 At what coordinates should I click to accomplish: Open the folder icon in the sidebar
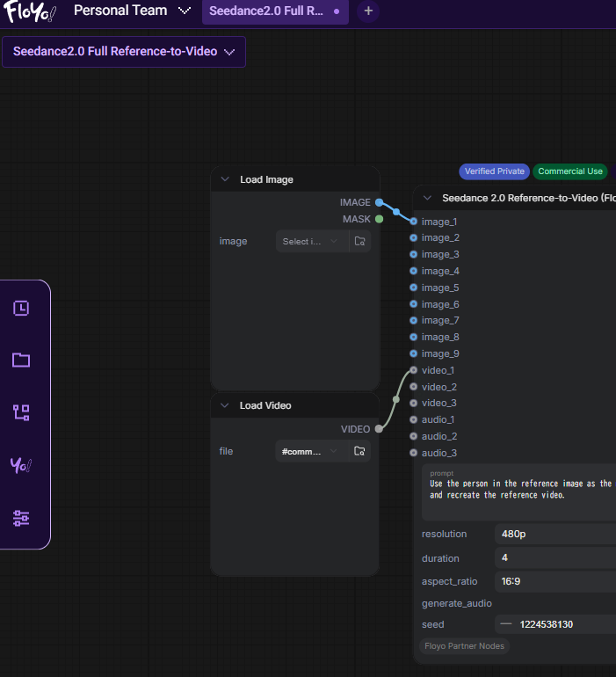[x=21, y=360]
